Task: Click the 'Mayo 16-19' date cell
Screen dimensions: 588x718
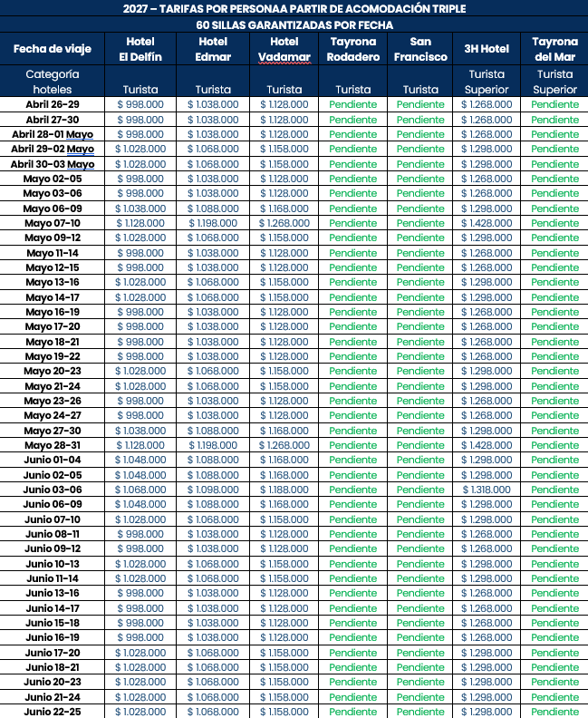Action: click(x=53, y=312)
